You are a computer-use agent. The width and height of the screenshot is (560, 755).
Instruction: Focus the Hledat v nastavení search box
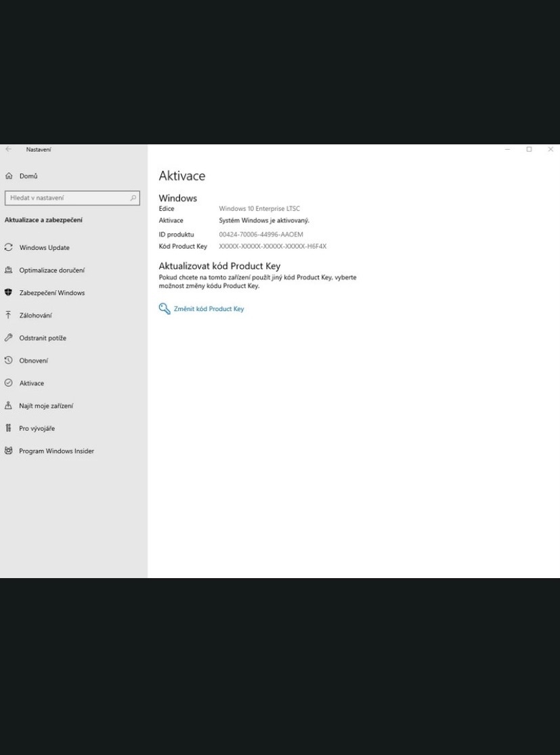[66, 198]
